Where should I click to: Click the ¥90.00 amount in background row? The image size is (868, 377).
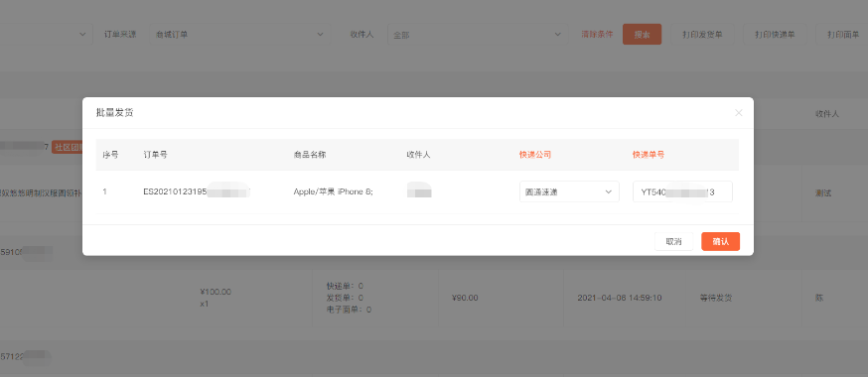[465, 298]
